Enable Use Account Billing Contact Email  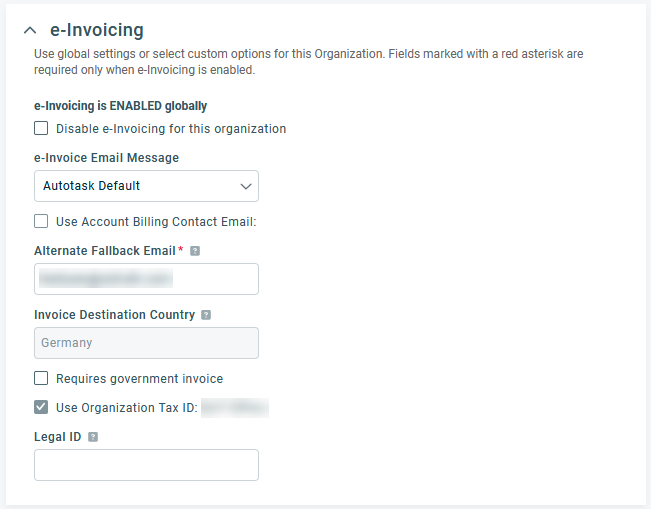point(41,222)
